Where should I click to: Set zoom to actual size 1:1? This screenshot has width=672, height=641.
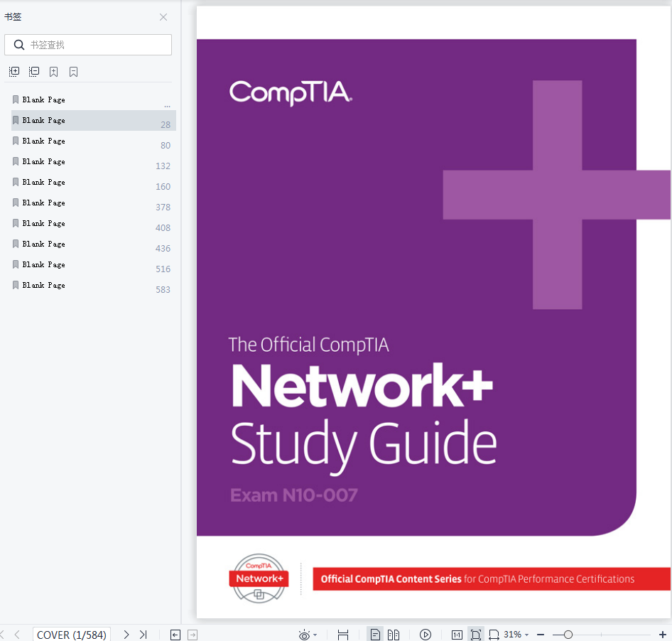coord(457,635)
